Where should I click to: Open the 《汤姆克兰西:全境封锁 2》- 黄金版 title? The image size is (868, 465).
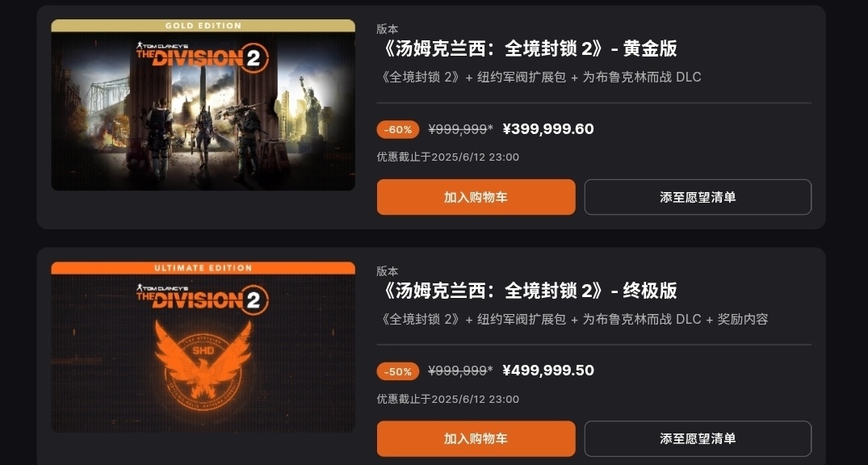tap(527, 48)
